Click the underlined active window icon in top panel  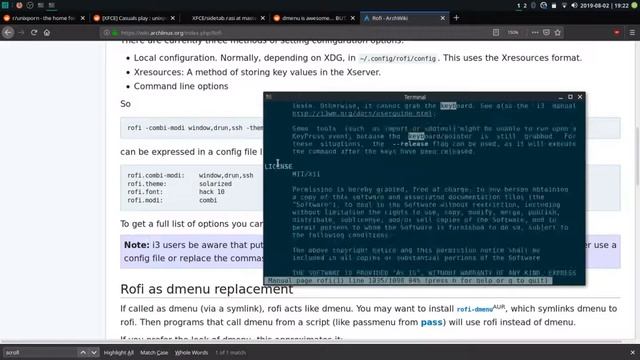point(51,5)
